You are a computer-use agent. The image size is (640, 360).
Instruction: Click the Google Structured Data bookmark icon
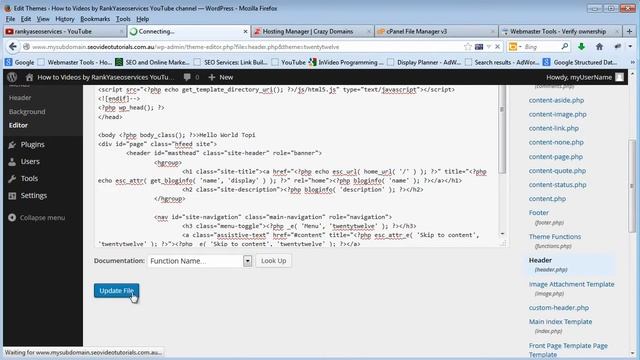pyautogui.click(x=547, y=62)
